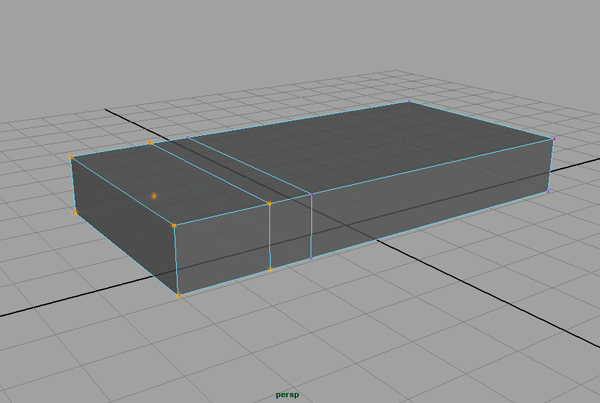600x403 pixels.
Task: Click vertical front-face edge joining two purple vertices
Action: click(311, 227)
